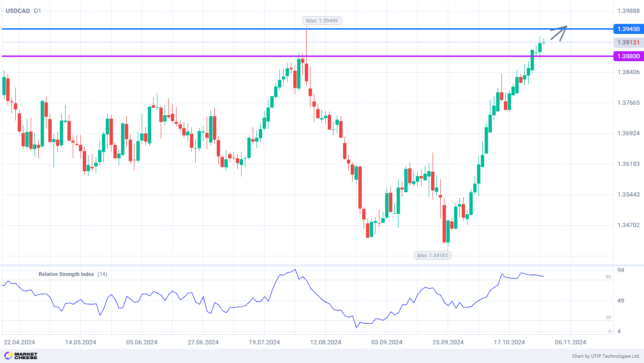Click the USDCAD symbol name
The height and width of the screenshot is (363, 644).
17,11
